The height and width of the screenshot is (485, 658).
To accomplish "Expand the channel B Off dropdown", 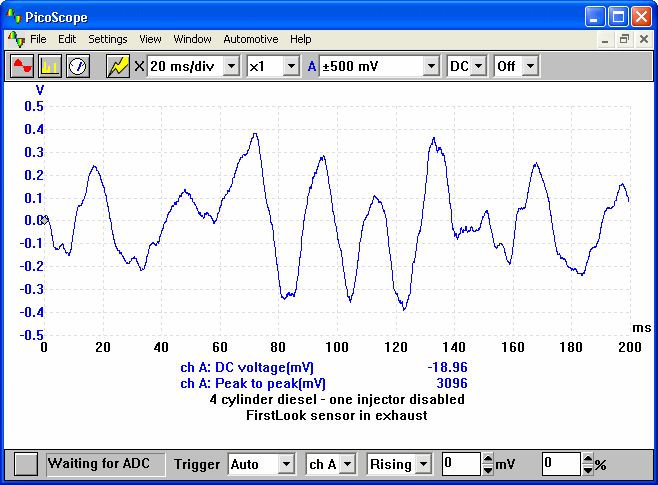I will point(530,66).
